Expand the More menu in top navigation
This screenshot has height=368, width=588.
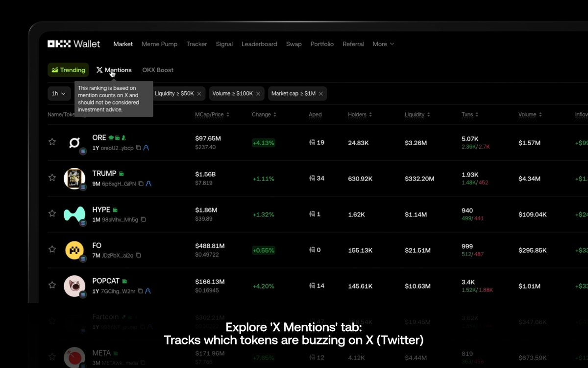(x=383, y=44)
